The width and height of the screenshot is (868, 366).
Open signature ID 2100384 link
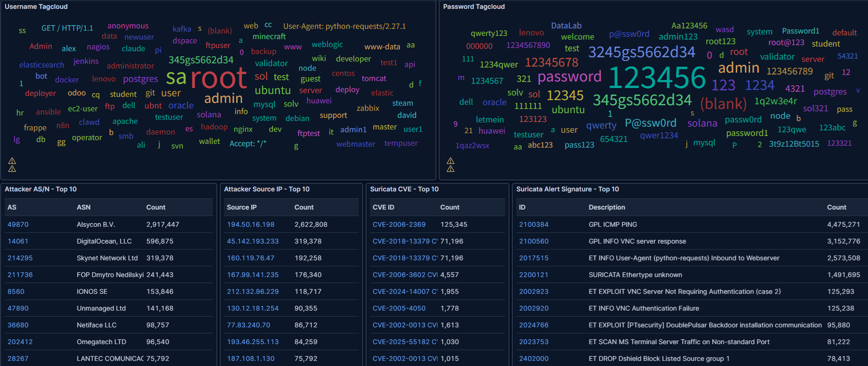pyautogui.click(x=533, y=224)
